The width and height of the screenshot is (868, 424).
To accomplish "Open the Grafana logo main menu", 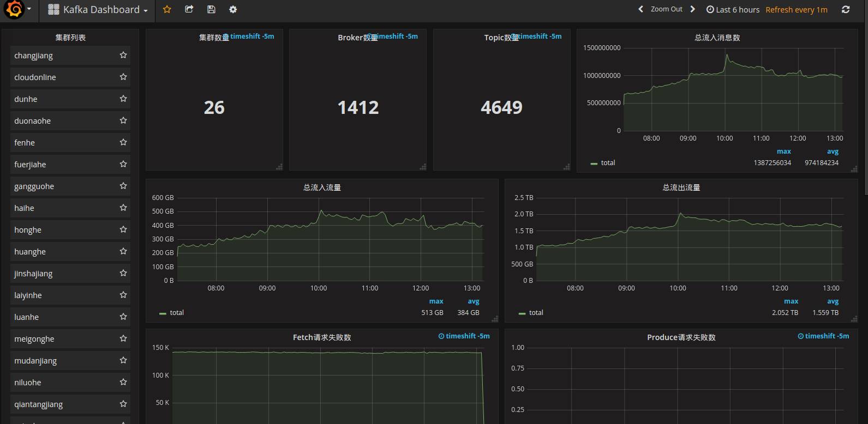I will [15, 10].
